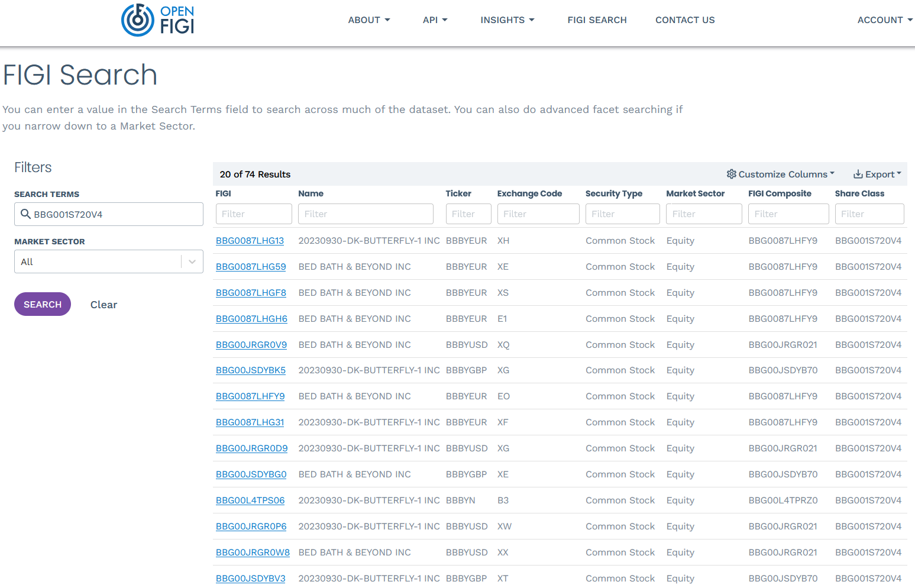Viewport: 915px width, 588px height.
Task: Open FIGI link BBG00JRGR0V9
Action: pyautogui.click(x=251, y=345)
